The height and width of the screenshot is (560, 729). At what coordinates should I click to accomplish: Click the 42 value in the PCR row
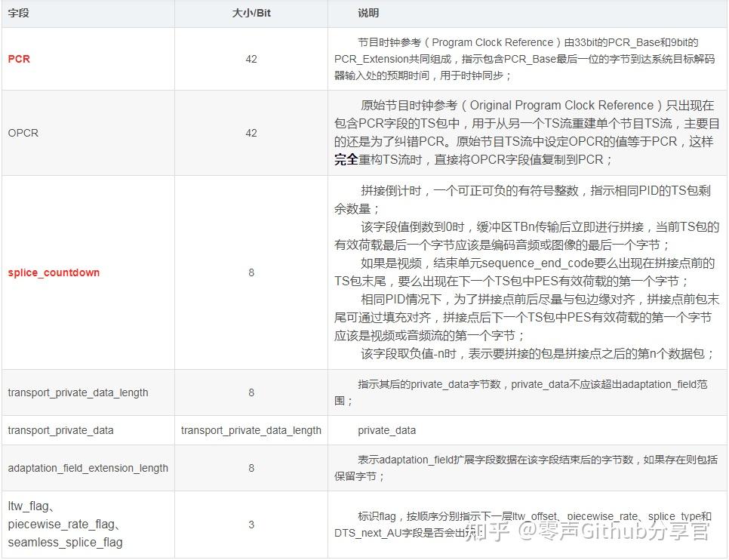[251, 59]
